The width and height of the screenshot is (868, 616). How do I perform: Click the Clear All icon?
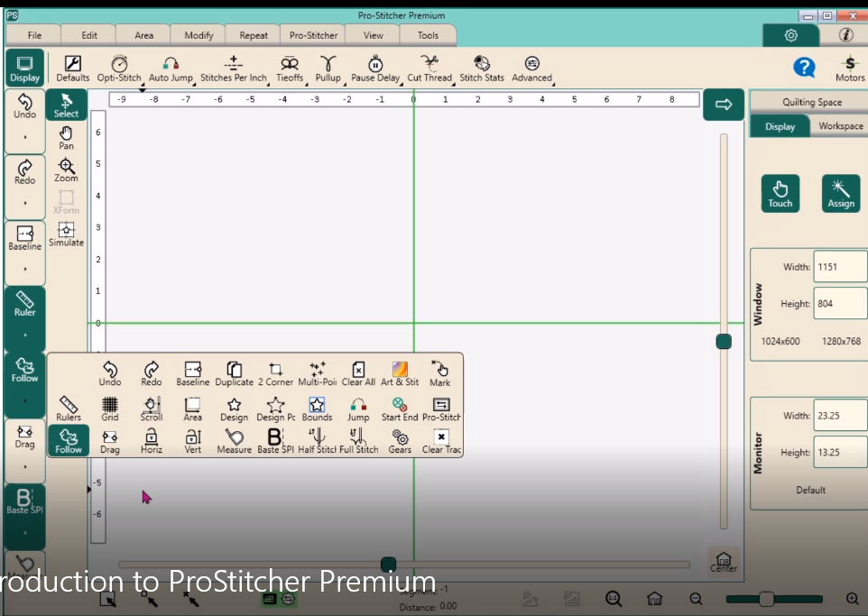pos(358,373)
